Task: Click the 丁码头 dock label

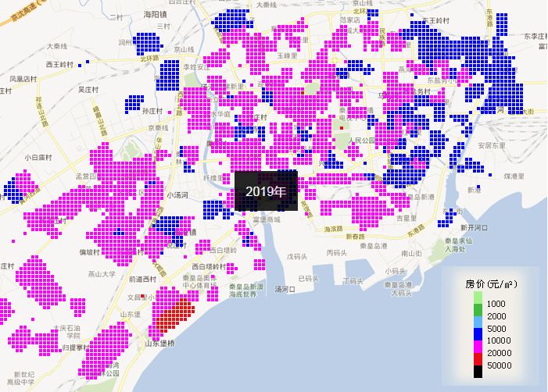Action: 353,280
